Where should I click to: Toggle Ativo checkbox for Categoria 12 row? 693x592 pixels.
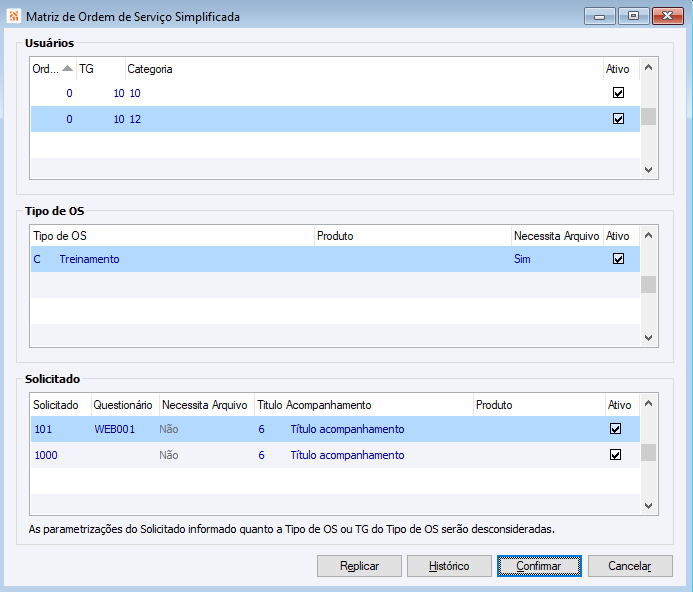pyautogui.click(x=618, y=119)
